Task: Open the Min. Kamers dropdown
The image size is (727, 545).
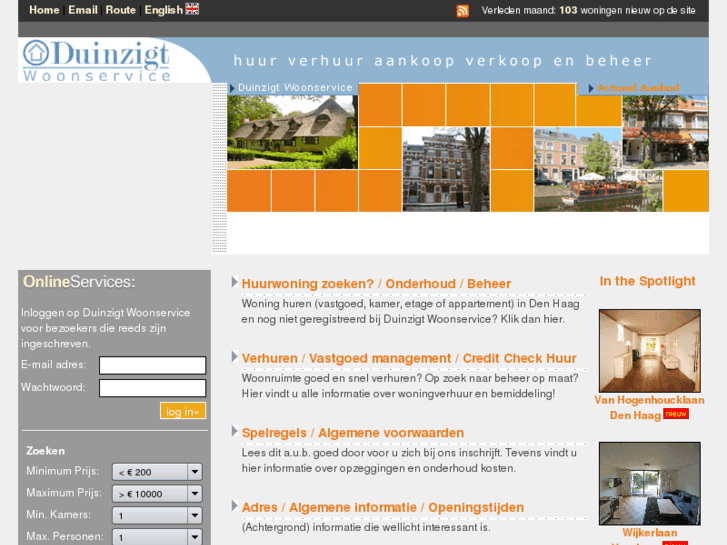Action: click(x=157, y=515)
